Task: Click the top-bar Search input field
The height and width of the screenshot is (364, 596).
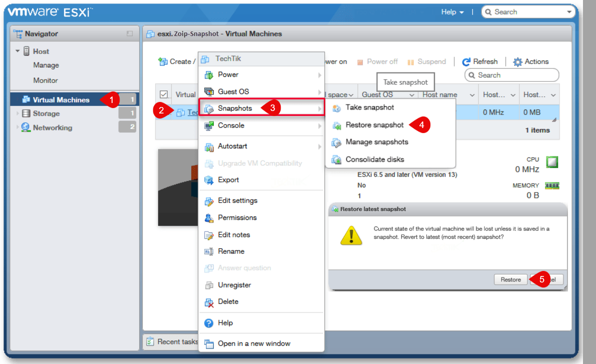Action: coord(528,12)
